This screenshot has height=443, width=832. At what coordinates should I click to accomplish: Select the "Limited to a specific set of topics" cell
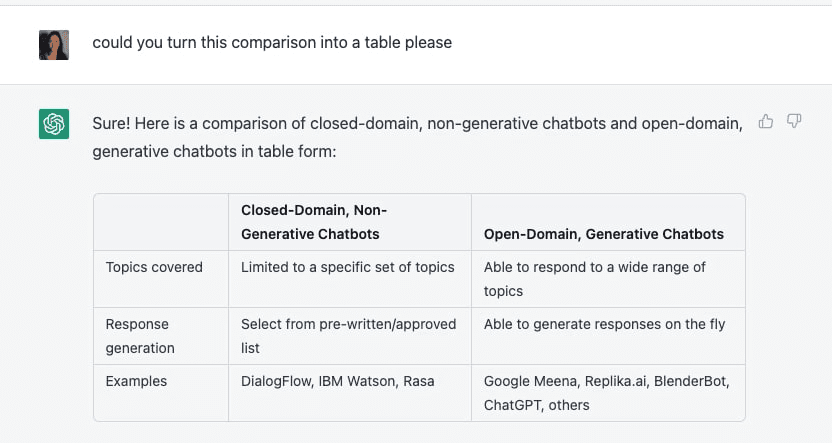click(x=347, y=267)
